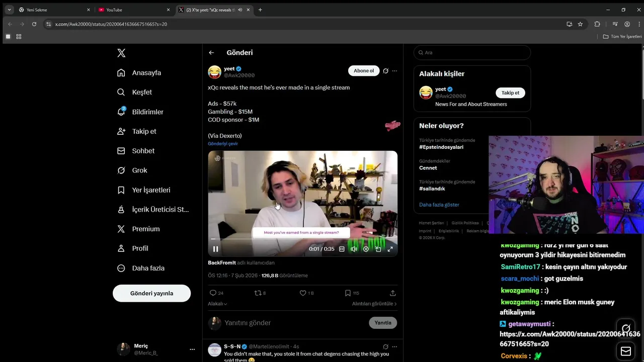Click the Abone ol button
Image resolution: width=644 pixels, height=362 pixels.
(364, 71)
